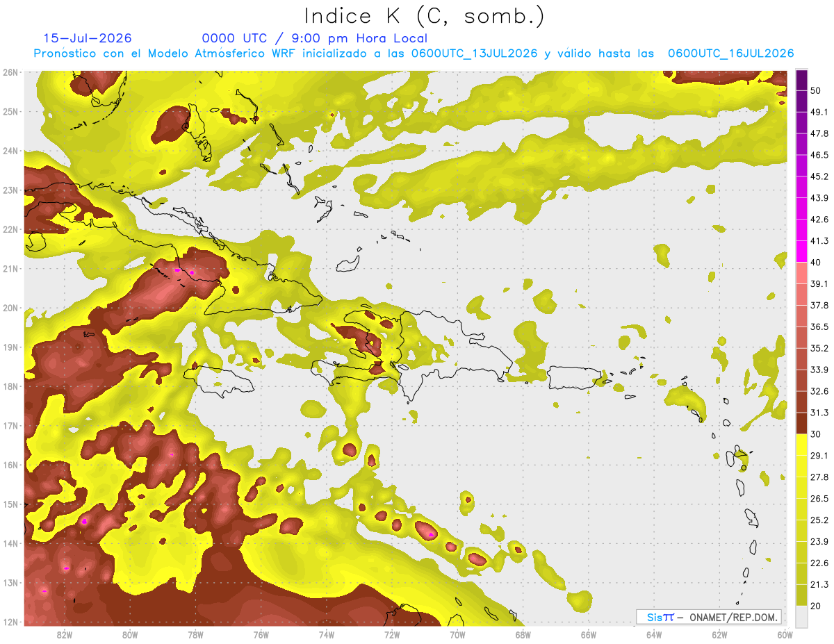Click the longitude label "70W"

tap(457, 634)
